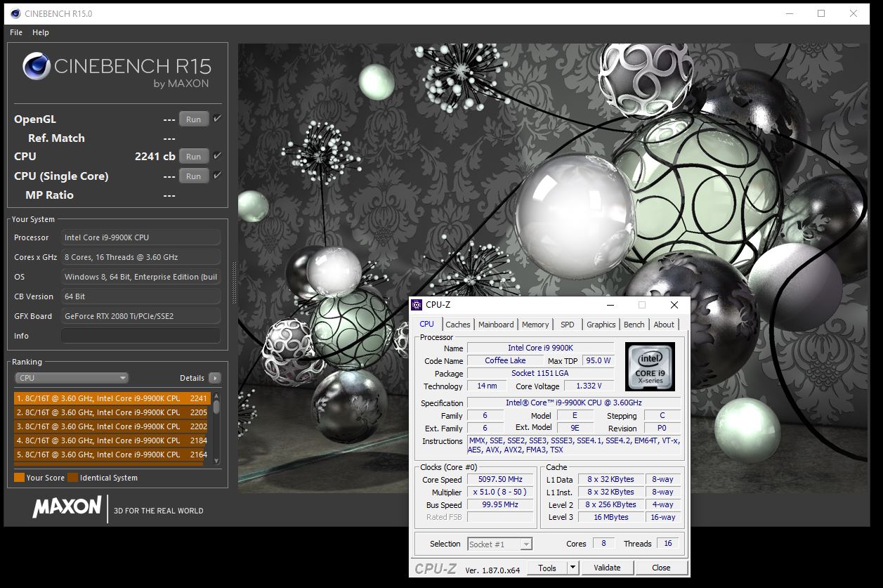This screenshot has height=588, width=883.
Task: Switch to the Graphics tab
Action: click(601, 325)
